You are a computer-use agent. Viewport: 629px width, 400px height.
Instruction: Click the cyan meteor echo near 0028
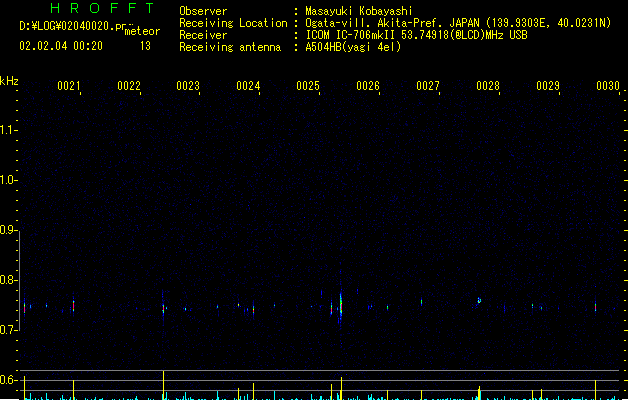tap(479, 300)
